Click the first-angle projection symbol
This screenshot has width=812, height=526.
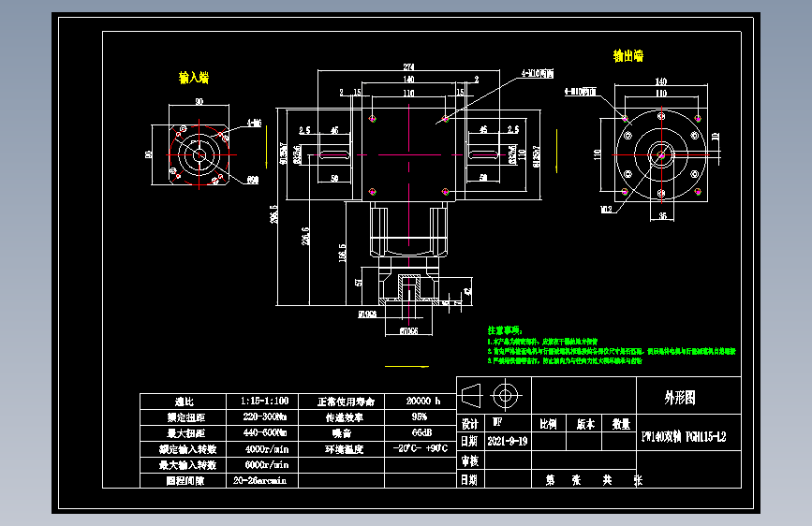pyautogui.click(x=490, y=396)
